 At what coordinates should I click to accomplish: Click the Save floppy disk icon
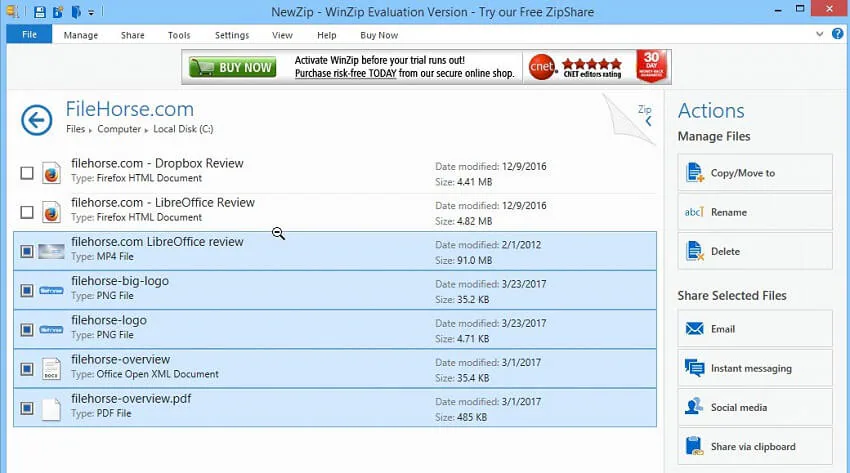(x=39, y=11)
